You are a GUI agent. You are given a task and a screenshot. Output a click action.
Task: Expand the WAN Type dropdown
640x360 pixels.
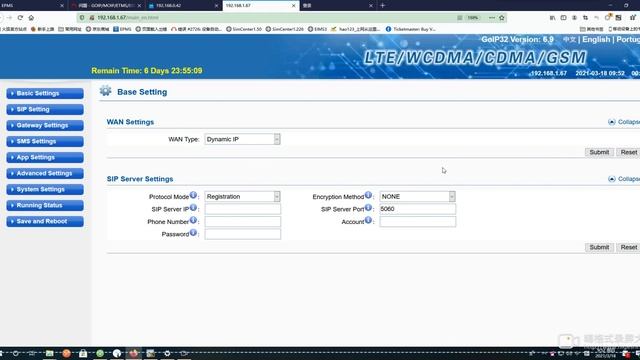[242, 139]
